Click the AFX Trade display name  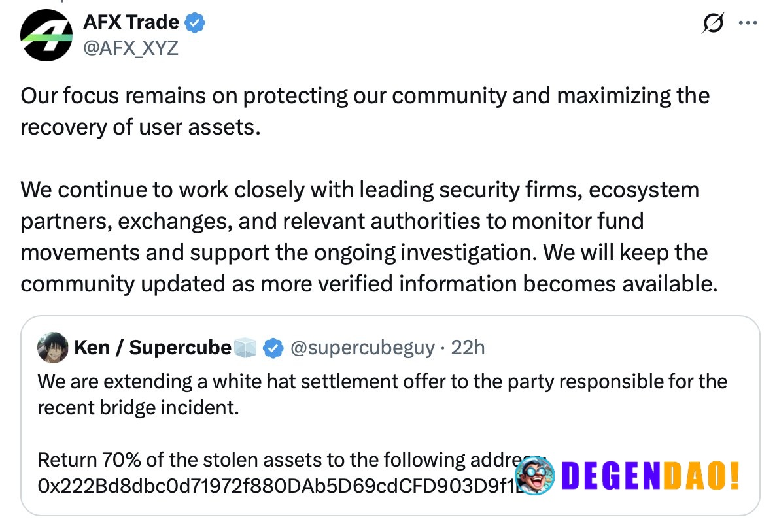(x=131, y=22)
